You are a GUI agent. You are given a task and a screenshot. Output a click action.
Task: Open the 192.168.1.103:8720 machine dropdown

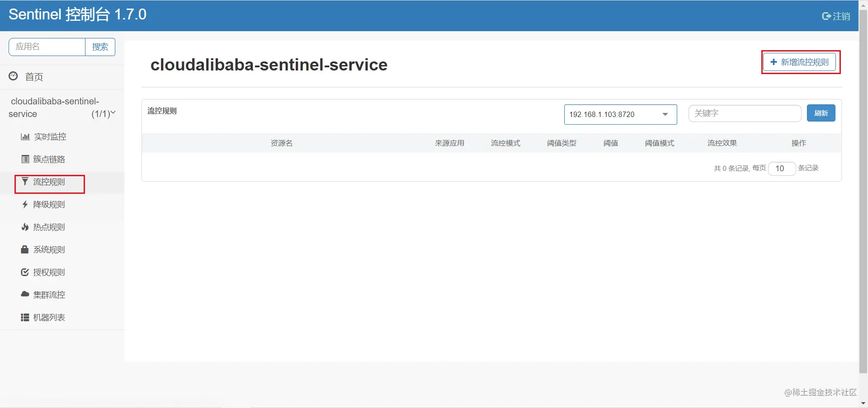point(620,114)
